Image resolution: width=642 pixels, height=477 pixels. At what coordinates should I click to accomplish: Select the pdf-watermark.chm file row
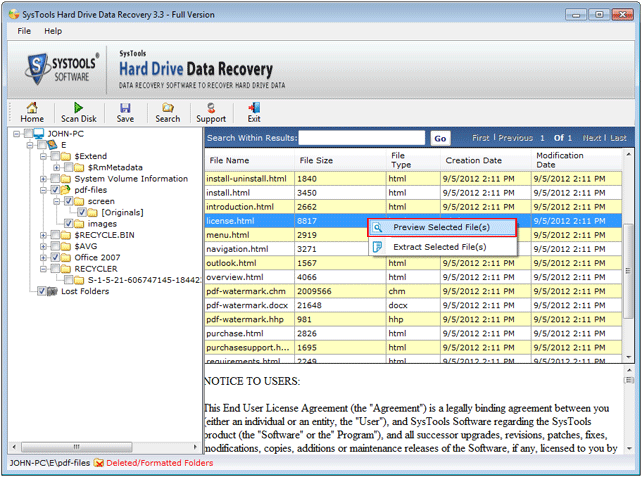click(413, 291)
